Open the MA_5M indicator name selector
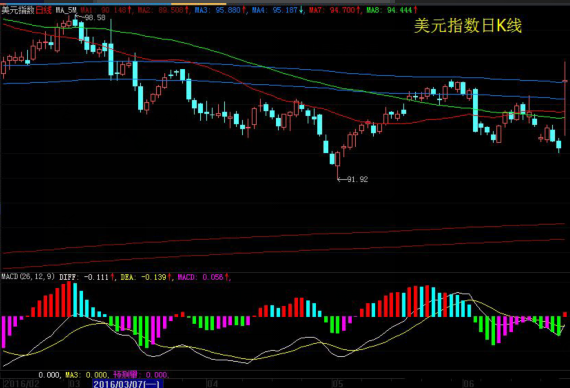The width and height of the screenshot is (570, 388). (66, 10)
